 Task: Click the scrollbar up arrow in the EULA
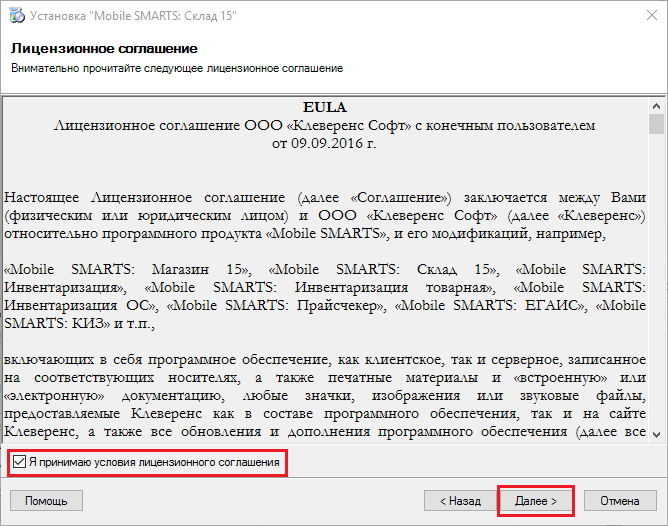pyautogui.click(x=656, y=106)
